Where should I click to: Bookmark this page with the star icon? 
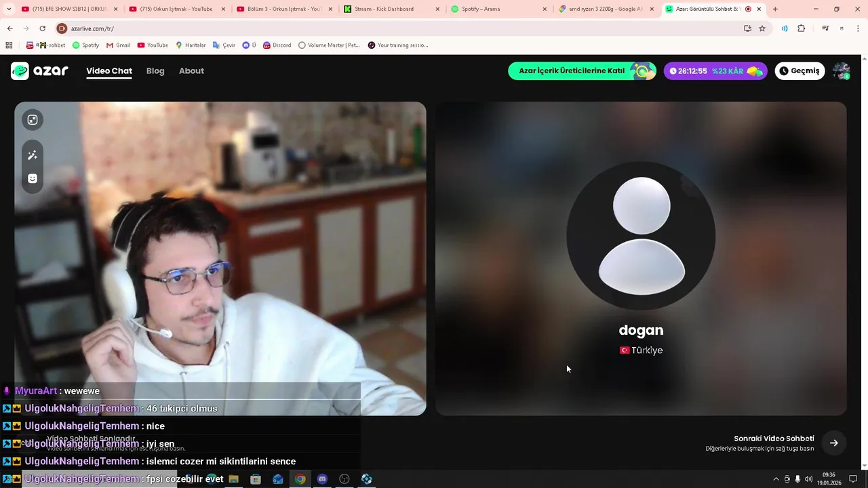[x=762, y=28]
